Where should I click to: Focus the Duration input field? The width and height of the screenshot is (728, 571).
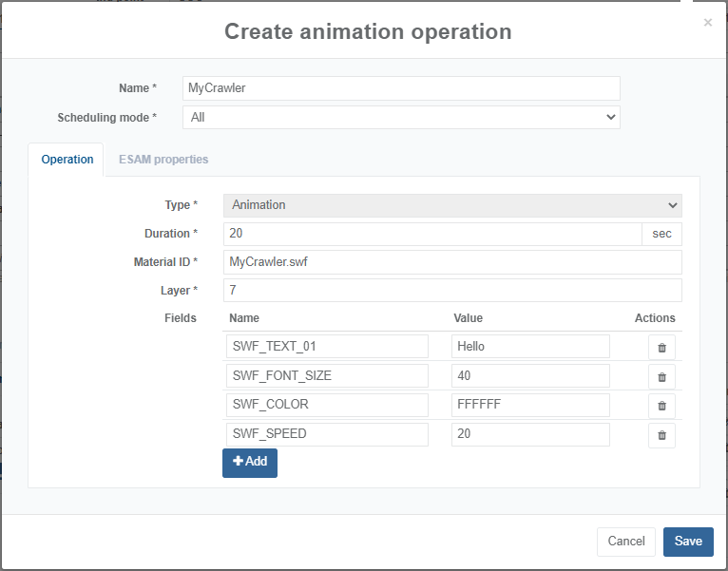[432, 234]
